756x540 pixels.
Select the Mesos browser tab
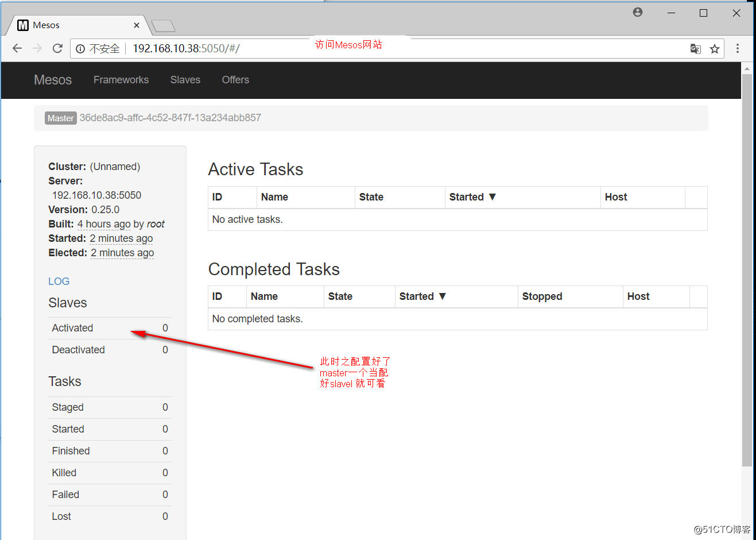[77, 25]
